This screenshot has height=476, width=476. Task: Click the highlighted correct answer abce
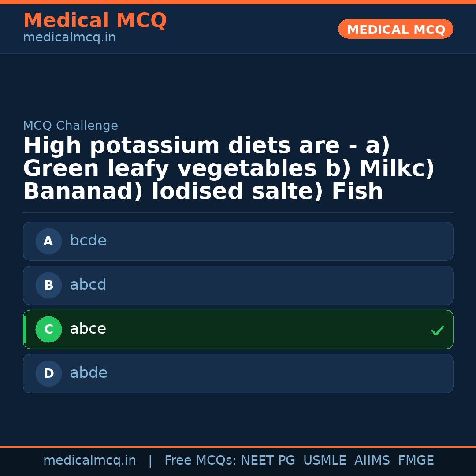click(238, 329)
